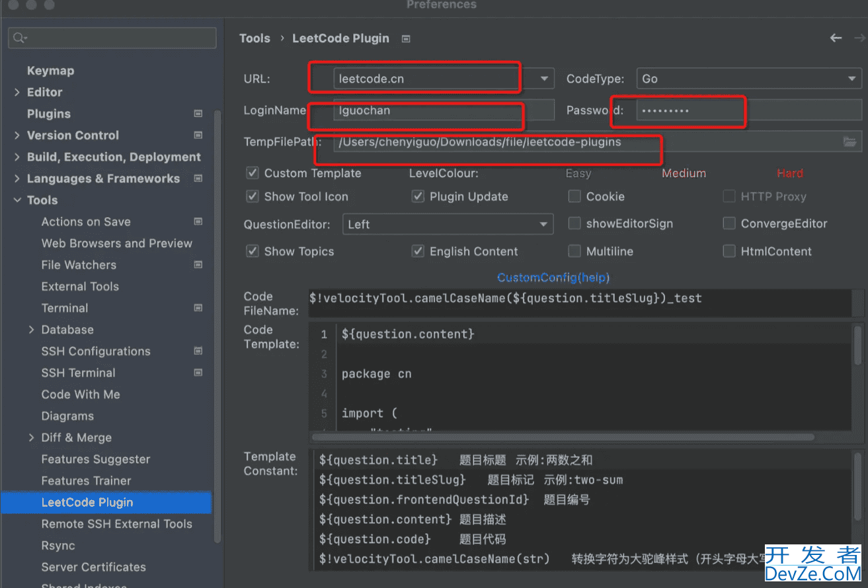Click the back navigation arrow
The image size is (868, 588).
tap(836, 38)
